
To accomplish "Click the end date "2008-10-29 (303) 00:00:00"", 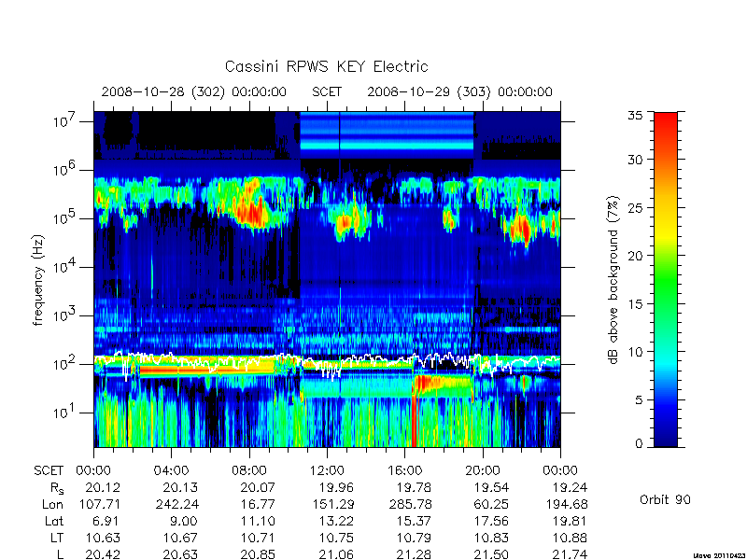I will pyautogui.click(x=459, y=91).
